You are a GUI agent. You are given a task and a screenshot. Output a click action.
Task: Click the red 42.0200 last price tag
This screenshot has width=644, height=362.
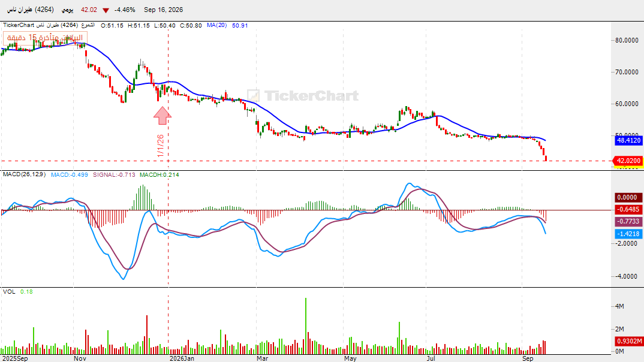[629, 161]
